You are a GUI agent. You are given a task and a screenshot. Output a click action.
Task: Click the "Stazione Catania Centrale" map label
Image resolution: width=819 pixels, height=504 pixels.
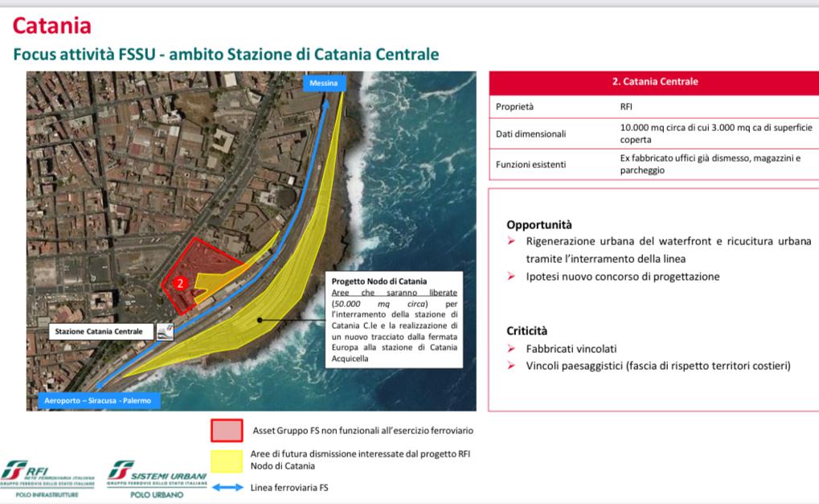pos(101,332)
